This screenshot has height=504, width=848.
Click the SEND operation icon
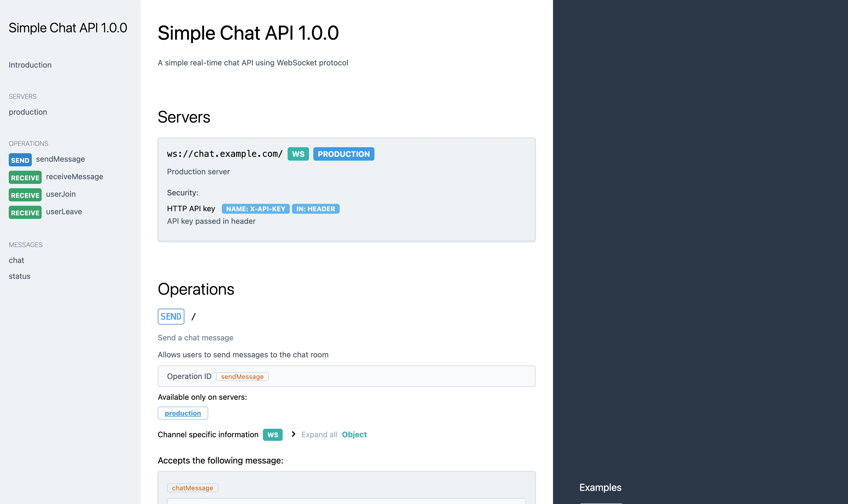pyautogui.click(x=171, y=316)
